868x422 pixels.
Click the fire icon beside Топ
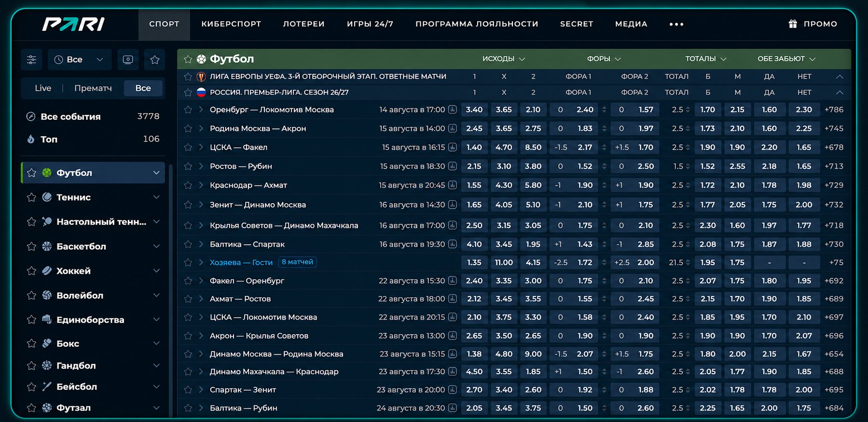(x=31, y=139)
